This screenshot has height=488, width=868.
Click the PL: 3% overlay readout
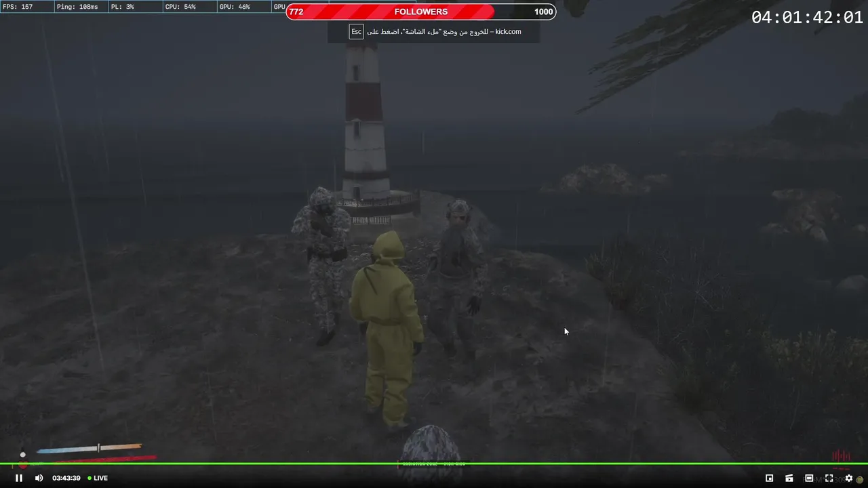122,7
